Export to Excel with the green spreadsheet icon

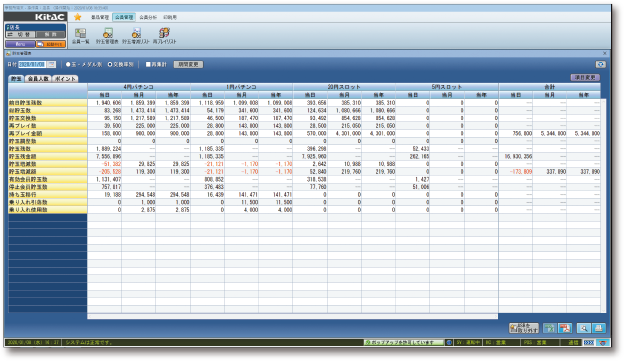point(550,328)
